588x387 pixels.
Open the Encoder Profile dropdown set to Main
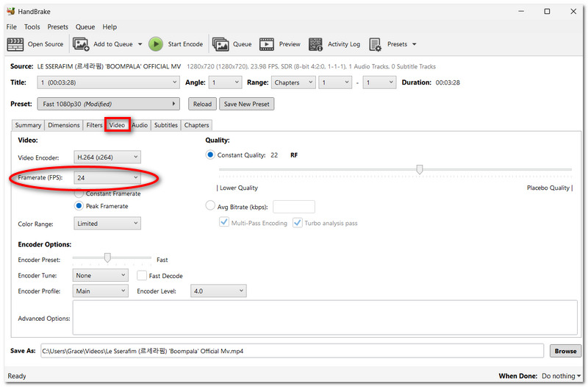click(100, 291)
